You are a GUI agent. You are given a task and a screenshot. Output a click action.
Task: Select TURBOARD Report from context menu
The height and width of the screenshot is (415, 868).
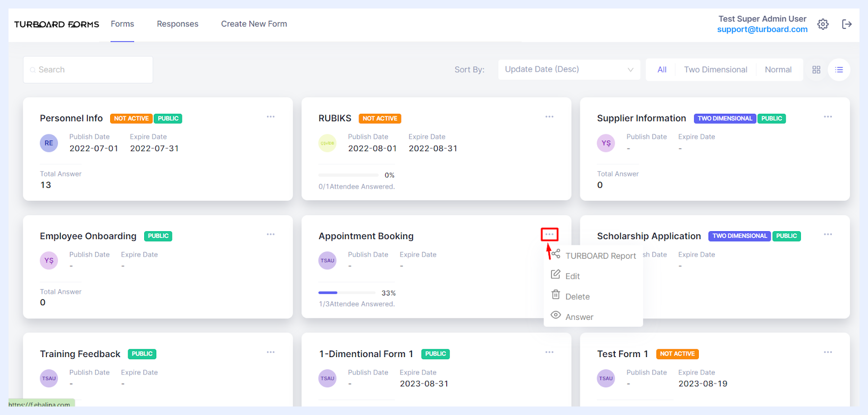point(594,256)
